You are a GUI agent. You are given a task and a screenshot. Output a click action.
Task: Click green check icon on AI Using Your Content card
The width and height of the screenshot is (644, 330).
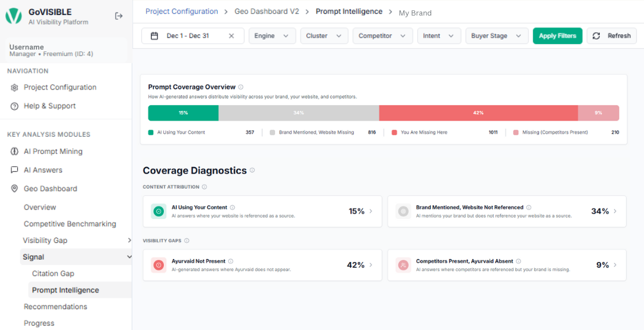[x=159, y=211]
